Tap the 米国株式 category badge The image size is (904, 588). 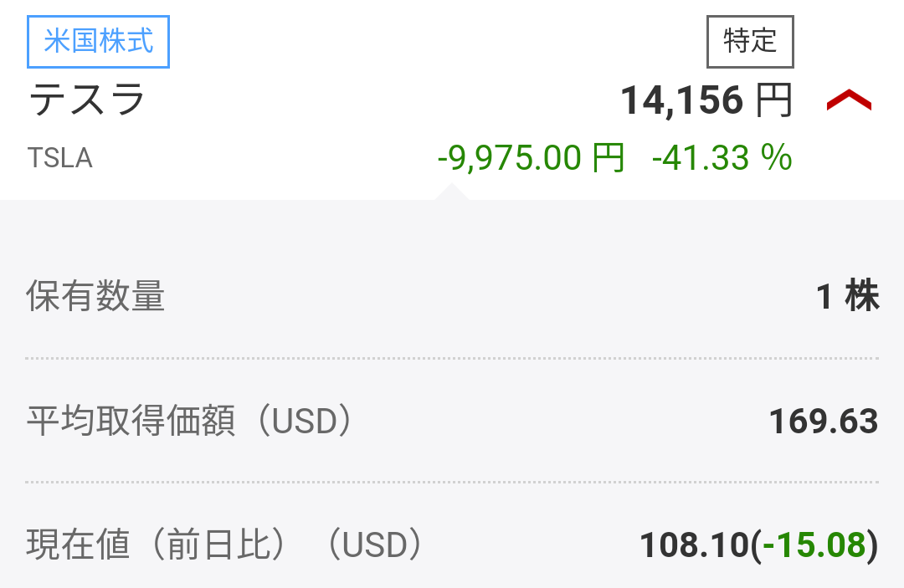click(99, 41)
